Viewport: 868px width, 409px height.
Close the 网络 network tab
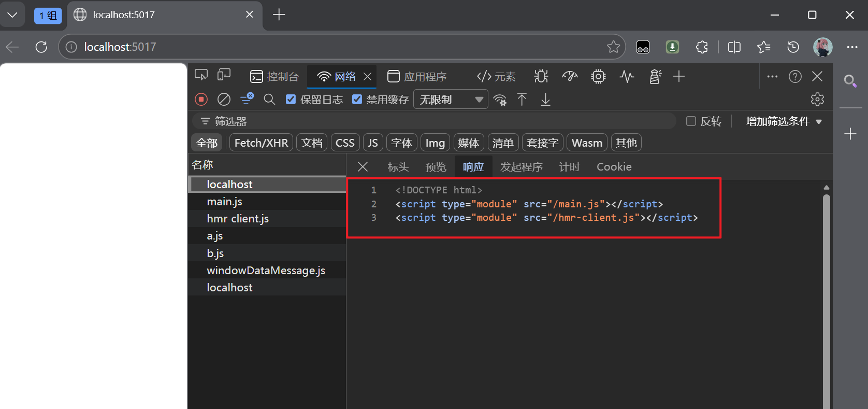pyautogui.click(x=368, y=77)
